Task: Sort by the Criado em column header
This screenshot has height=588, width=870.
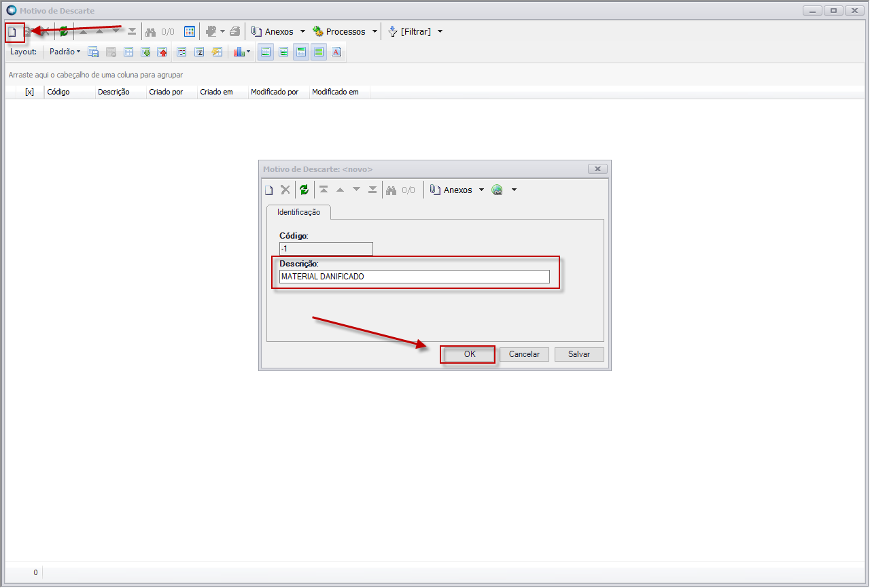Action: [222, 92]
